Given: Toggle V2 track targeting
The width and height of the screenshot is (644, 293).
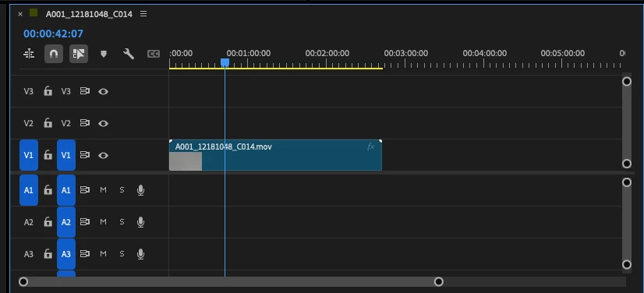Looking at the screenshot, I should (x=66, y=123).
